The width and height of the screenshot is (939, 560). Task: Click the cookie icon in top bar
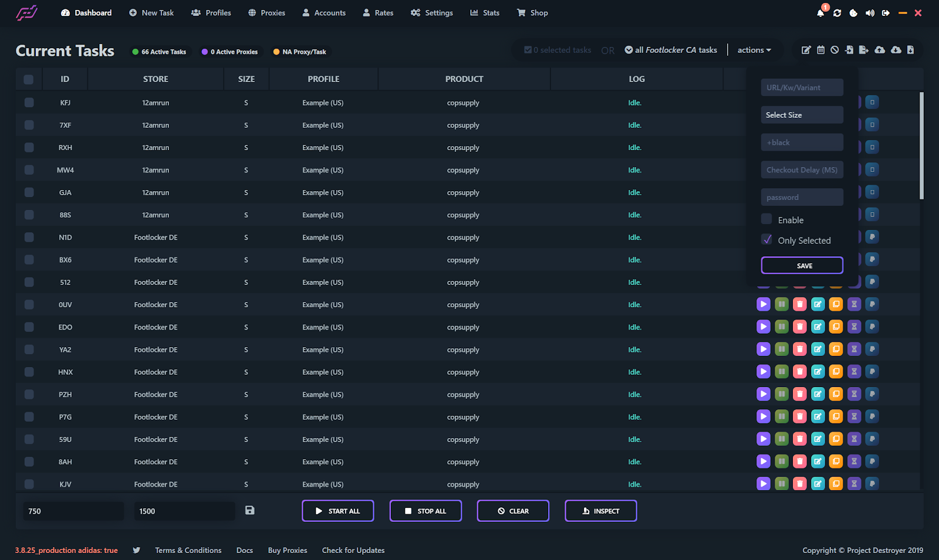[x=853, y=13]
